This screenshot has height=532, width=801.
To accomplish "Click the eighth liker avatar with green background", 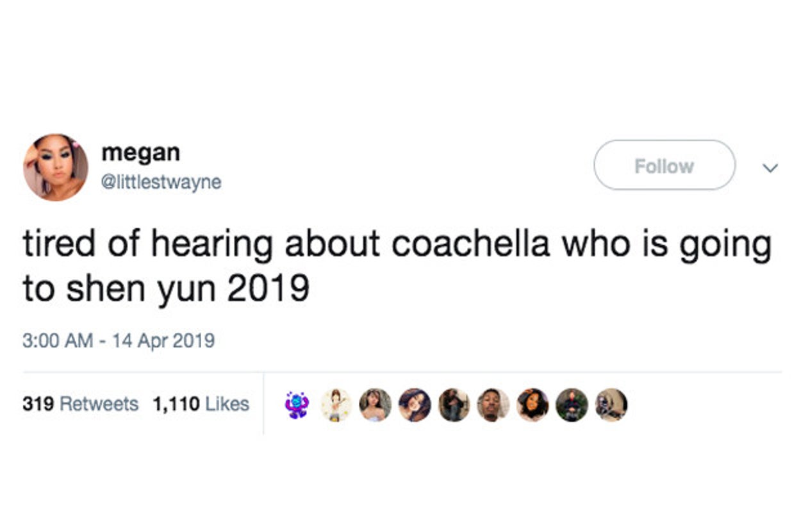I will tap(572, 404).
